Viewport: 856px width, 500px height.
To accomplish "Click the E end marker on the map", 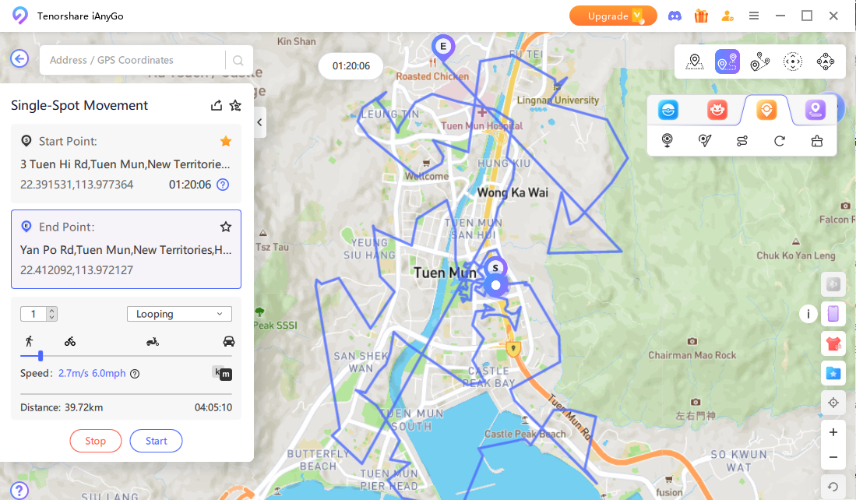I will coord(443,47).
